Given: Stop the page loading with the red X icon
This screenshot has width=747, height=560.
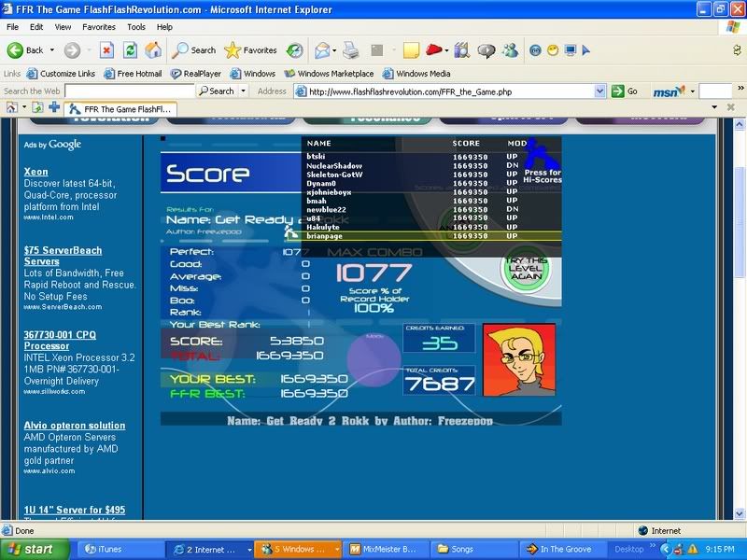Looking at the screenshot, I should (x=106, y=50).
